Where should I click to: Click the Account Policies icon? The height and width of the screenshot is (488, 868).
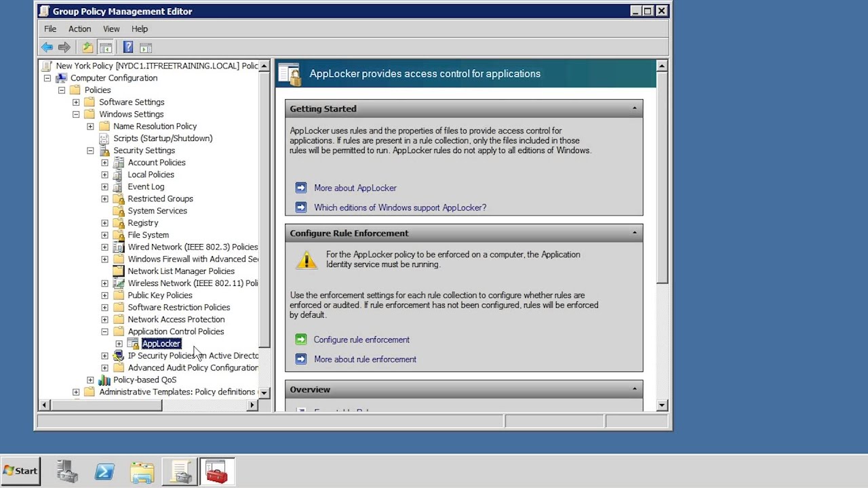[119, 163]
